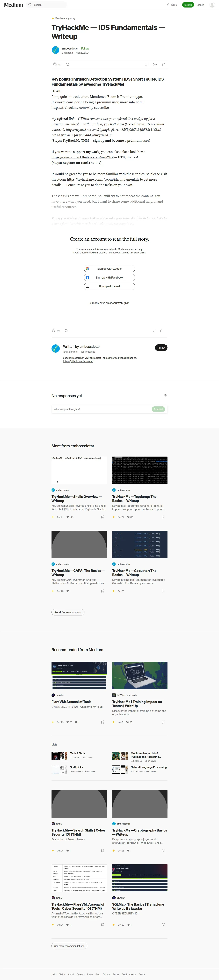Click the 186 Followers text
The image size is (219, 980).
pos(70,352)
